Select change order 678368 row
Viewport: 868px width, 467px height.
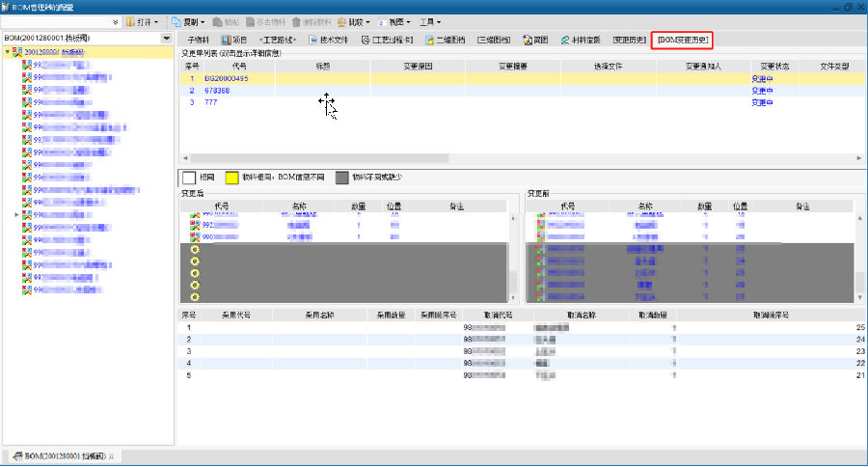click(x=217, y=90)
